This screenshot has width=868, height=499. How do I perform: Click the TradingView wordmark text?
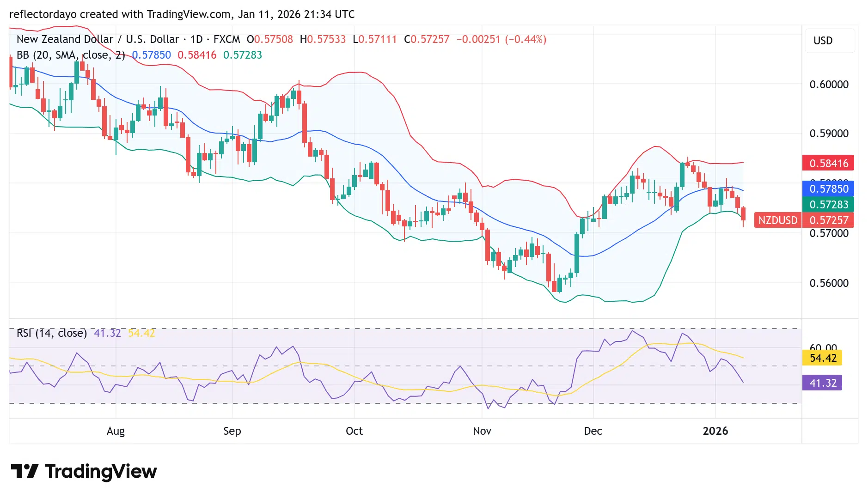pyautogui.click(x=101, y=471)
